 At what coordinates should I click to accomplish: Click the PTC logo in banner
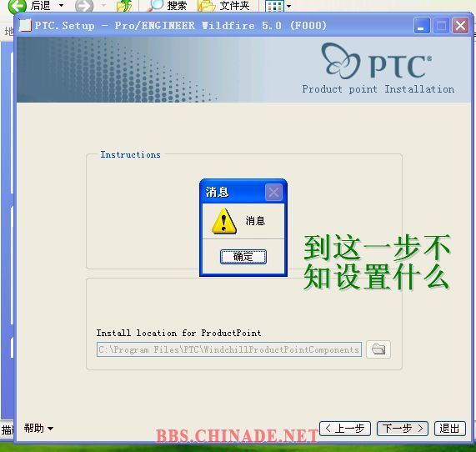tap(377, 62)
